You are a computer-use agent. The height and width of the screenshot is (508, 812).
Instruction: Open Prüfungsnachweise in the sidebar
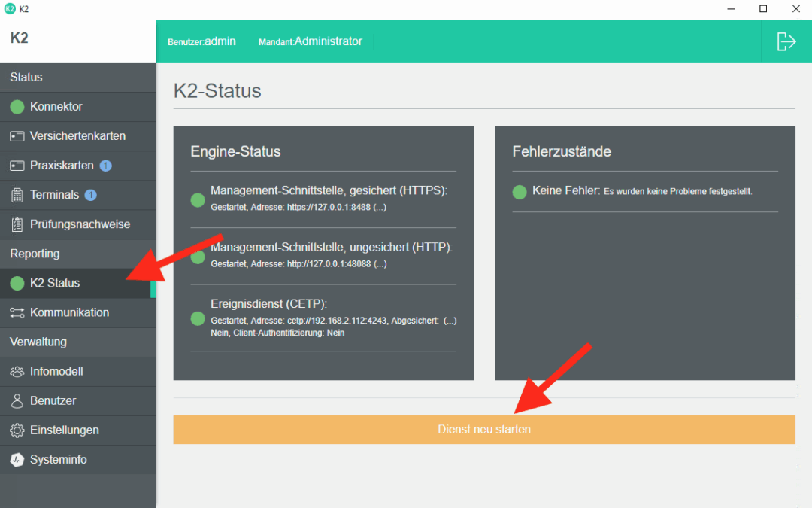click(77, 224)
